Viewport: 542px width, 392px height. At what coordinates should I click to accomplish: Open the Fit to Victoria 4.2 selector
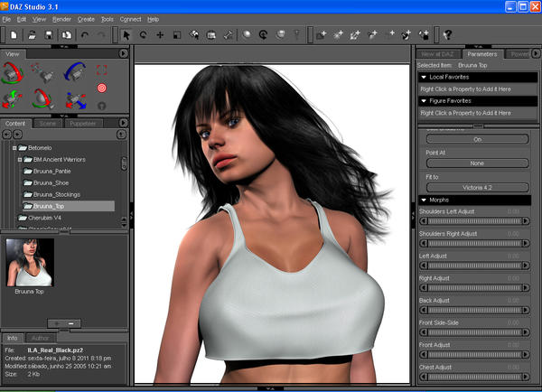(477, 187)
